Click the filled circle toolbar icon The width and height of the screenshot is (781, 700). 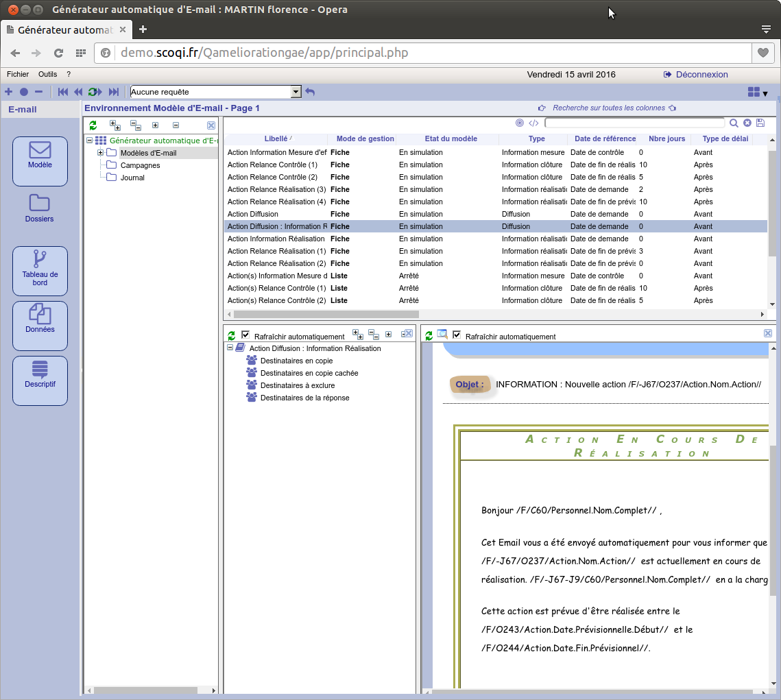[x=23, y=92]
